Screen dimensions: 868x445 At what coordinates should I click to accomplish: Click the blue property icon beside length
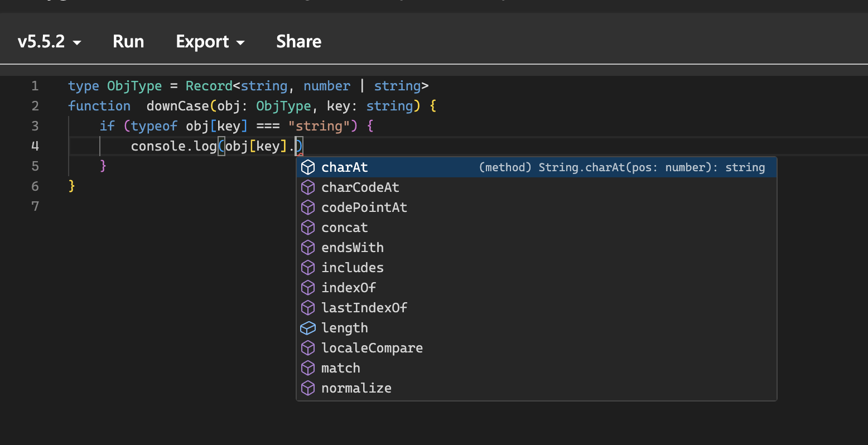tap(308, 327)
